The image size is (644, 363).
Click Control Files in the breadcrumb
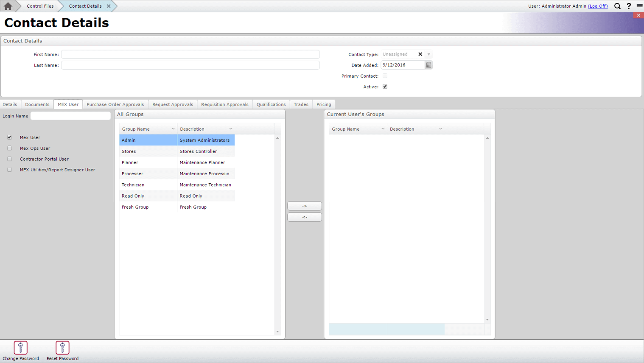[x=40, y=6]
